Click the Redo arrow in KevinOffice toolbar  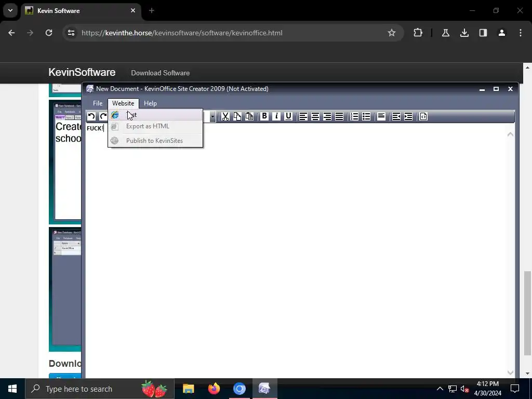click(x=103, y=116)
